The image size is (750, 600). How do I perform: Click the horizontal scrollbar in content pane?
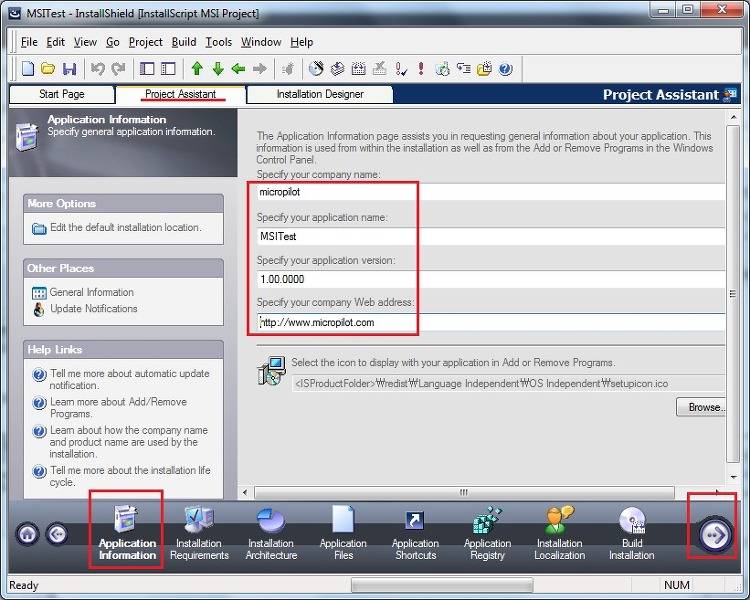[x=462, y=492]
